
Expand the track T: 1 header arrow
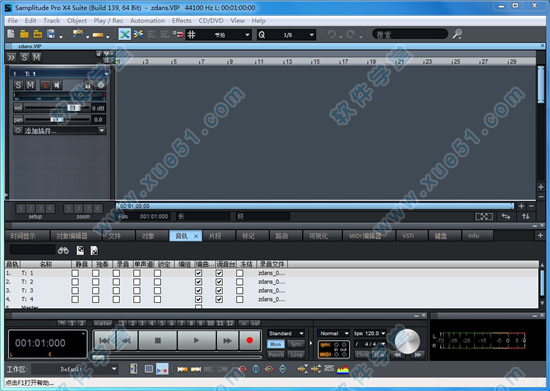tap(106, 74)
